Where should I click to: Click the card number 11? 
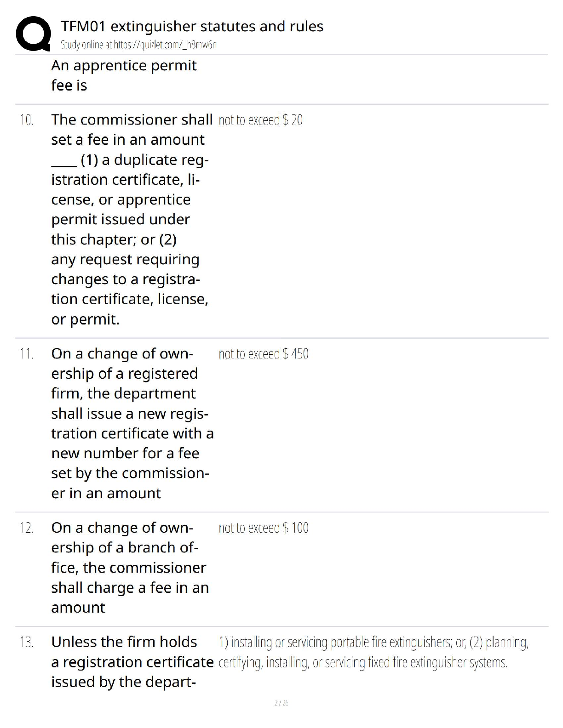tap(27, 354)
